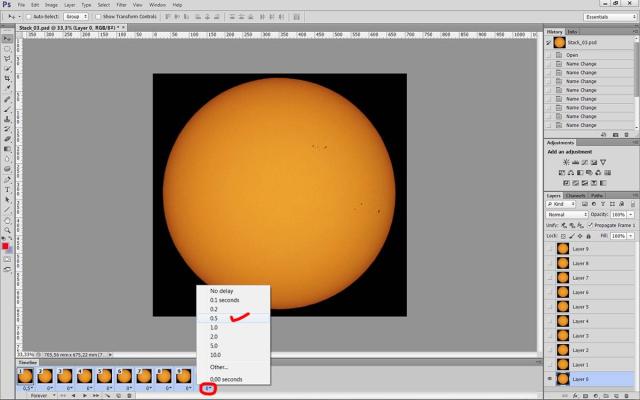Pick the Rectangular Marquee tool
Image resolution: width=640 pixels, height=400 pixels.
point(7,48)
